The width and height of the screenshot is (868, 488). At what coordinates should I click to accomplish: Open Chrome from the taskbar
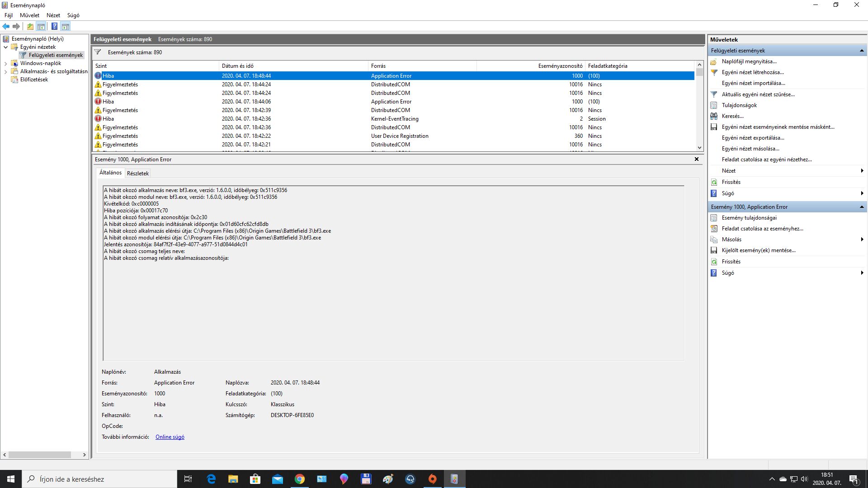(x=299, y=479)
